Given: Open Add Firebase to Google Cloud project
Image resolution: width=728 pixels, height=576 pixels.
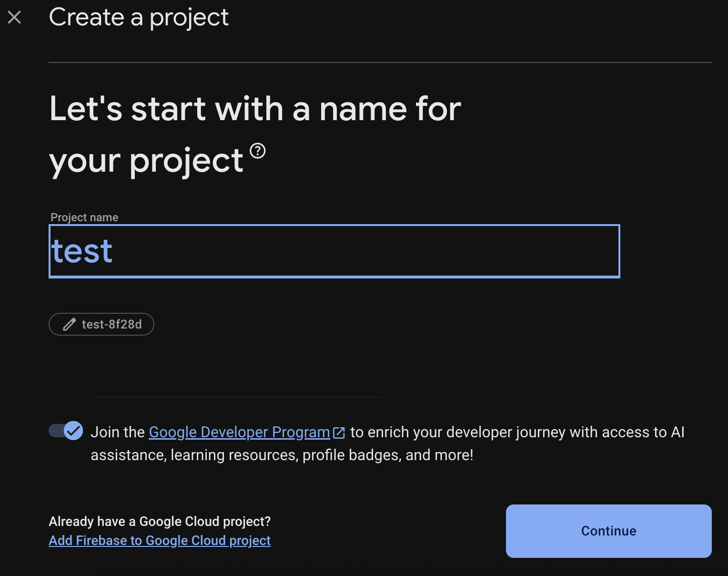Looking at the screenshot, I should click(160, 540).
